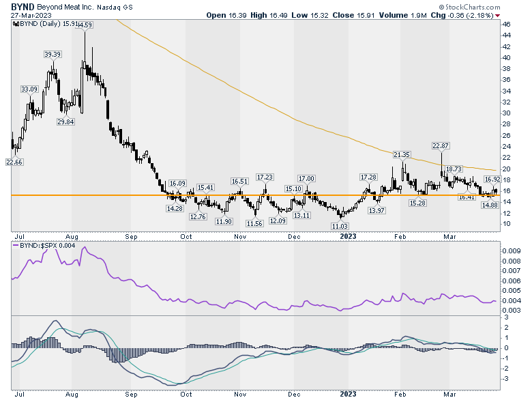
Task: Click the BYND ticker symbol title
Action: point(23,7)
